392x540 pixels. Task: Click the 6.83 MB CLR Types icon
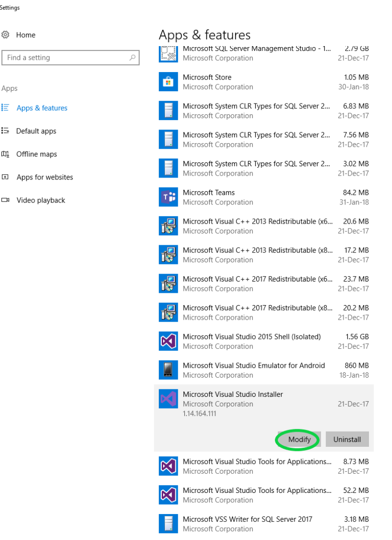click(168, 110)
